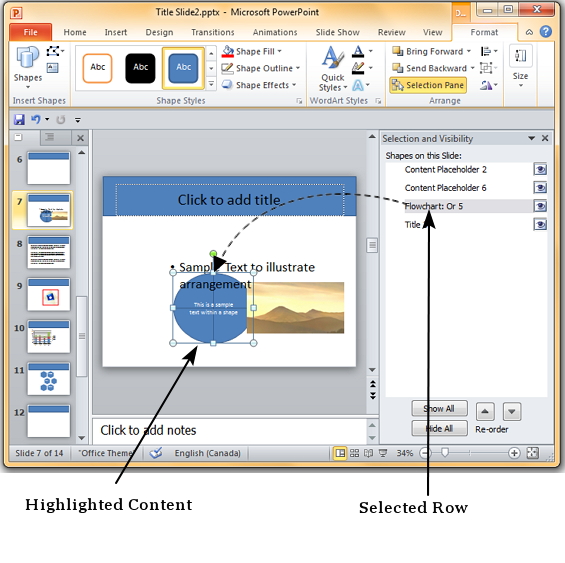Apply the orange outlined Abc shape style
This screenshot has height=563, width=565.
pos(97,67)
